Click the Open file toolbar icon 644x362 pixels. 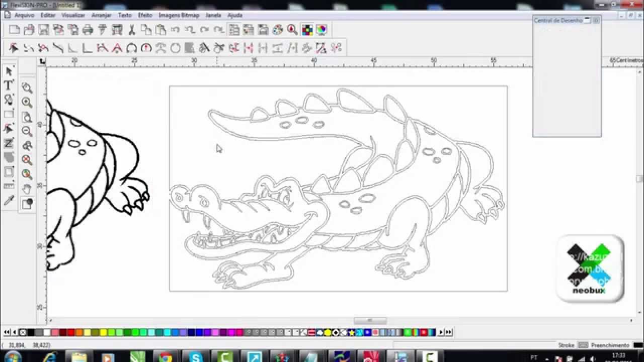click(29, 30)
